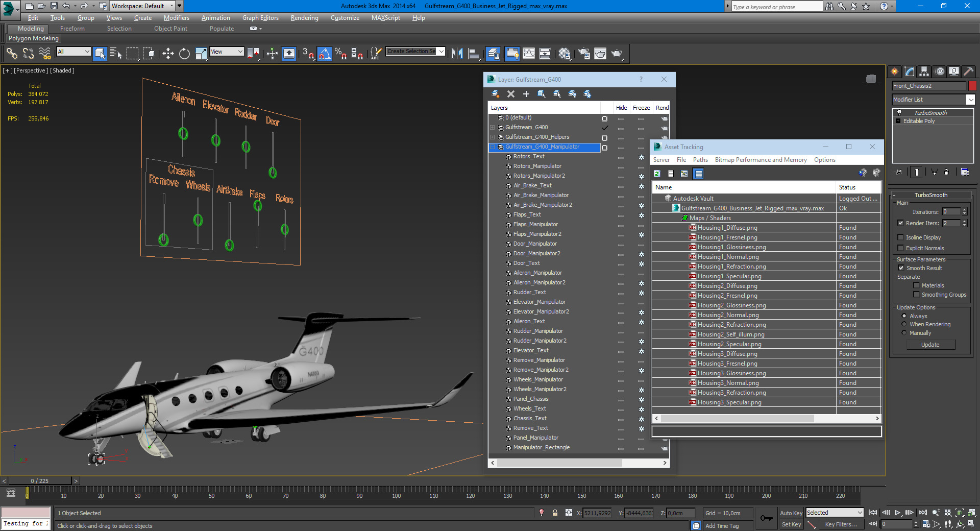This screenshot has height=531, width=980.
Task: Toggle the selection lock padlock icon
Action: [x=555, y=513]
